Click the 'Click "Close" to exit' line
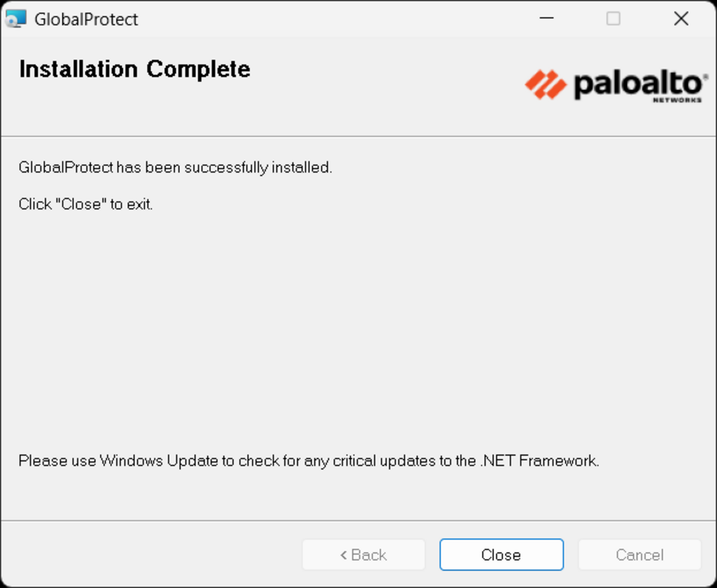717x588 pixels. pos(86,204)
